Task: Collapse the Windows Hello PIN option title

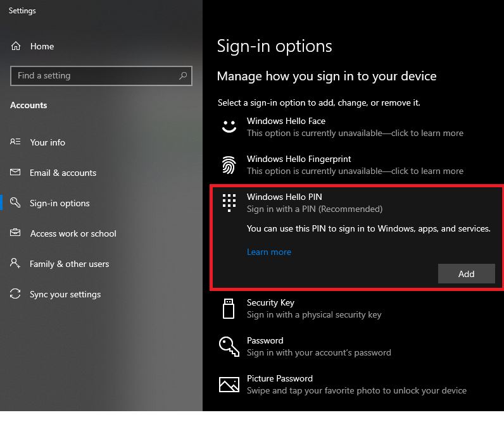Action: [284, 197]
